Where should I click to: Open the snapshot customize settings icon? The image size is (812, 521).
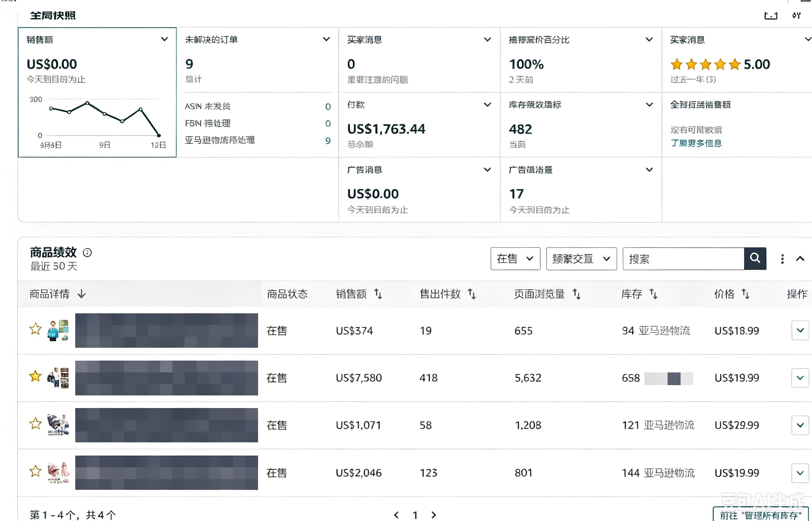point(796,16)
